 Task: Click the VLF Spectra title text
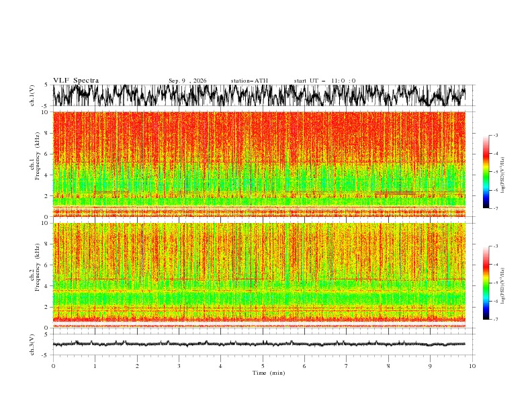(x=76, y=81)
